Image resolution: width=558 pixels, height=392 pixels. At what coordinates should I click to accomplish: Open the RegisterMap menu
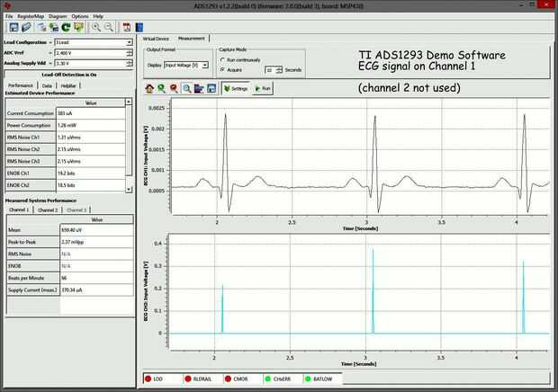[x=31, y=16]
